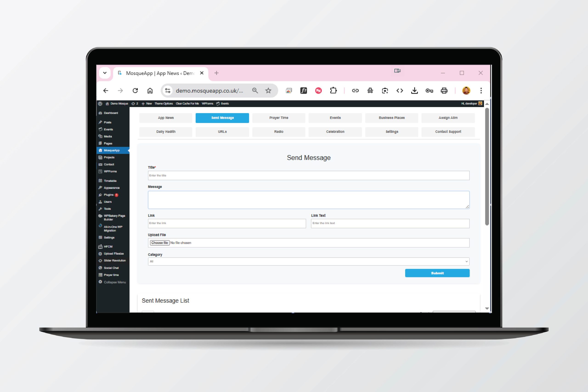Screen dimensions: 588x392
Task: Bookmark page with the star icon
Action: click(268, 91)
